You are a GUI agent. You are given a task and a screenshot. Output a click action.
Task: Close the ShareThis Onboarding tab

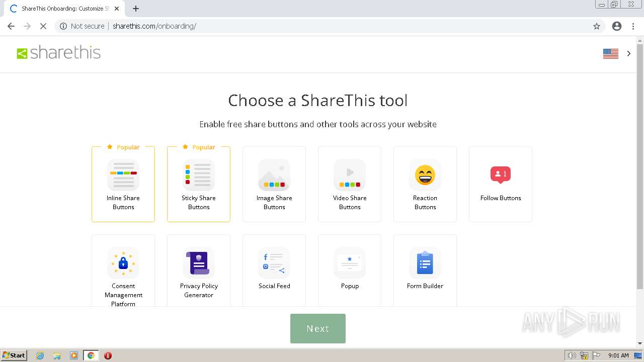pos(117,9)
